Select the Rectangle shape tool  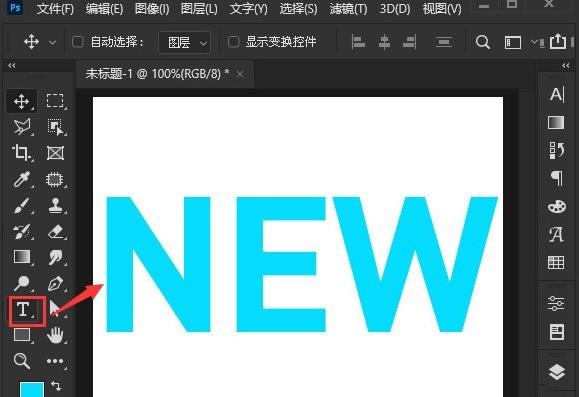(21, 335)
